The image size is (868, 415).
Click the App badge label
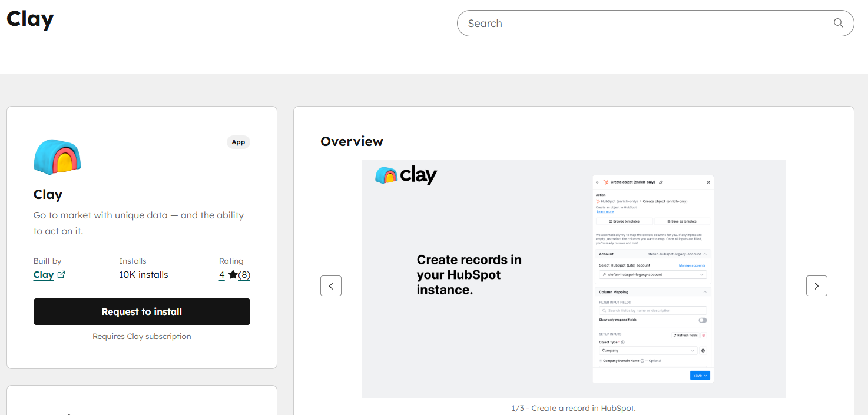[x=238, y=142]
